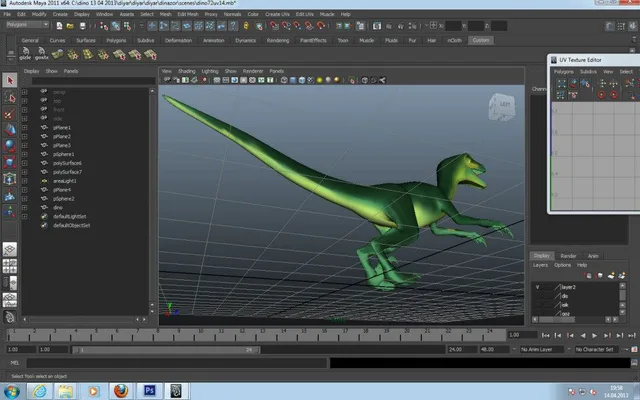The image size is (640, 400).
Task: Go to start of playback range
Action: pos(545,336)
